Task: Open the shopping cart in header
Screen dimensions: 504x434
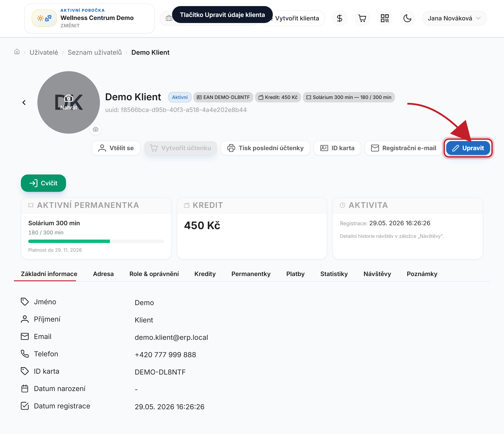Action: pyautogui.click(x=362, y=18)
